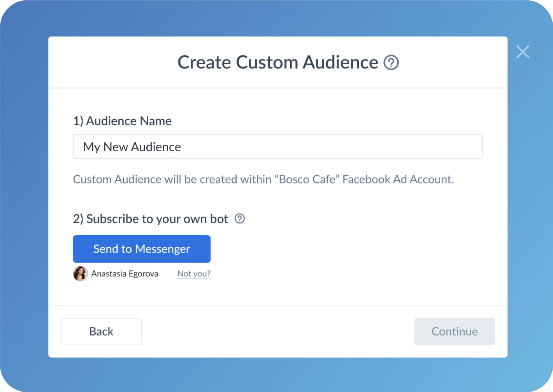Click the "Create Custom Audience" heading text

click(277, 63)
